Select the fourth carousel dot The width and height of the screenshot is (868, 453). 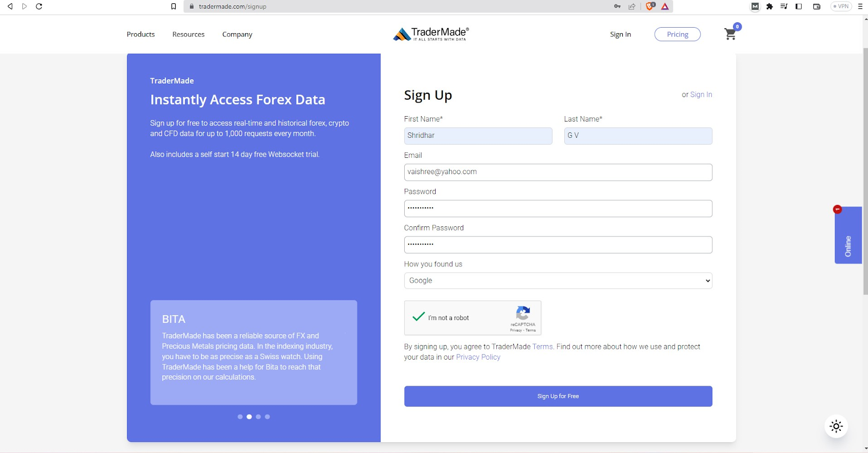267,417
